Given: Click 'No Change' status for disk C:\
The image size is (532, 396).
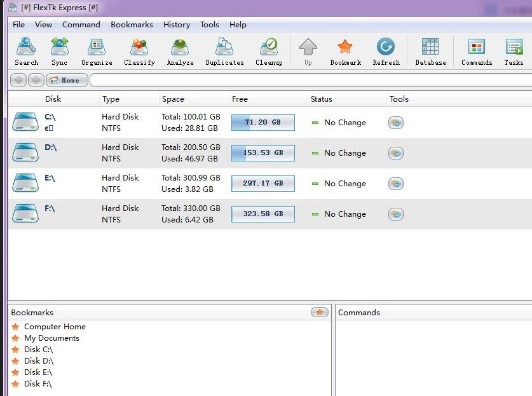Looking at the screenshot, I should 345,123.
